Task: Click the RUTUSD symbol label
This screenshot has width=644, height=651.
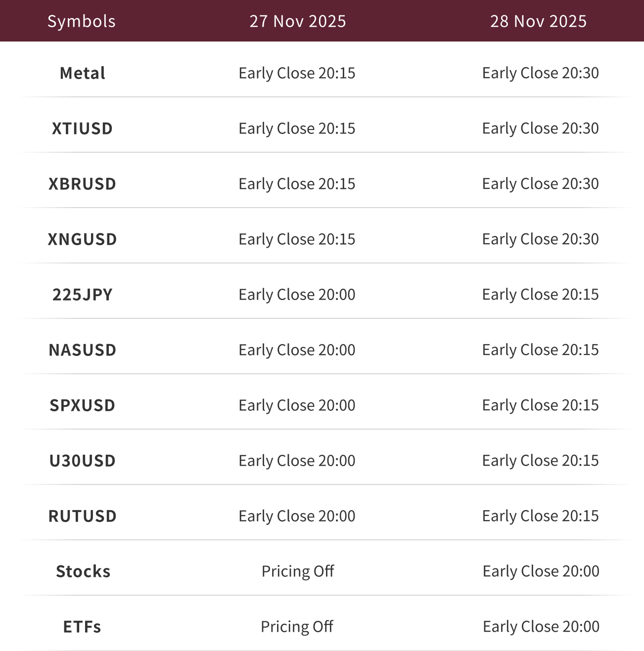Action: click(83, 516)
